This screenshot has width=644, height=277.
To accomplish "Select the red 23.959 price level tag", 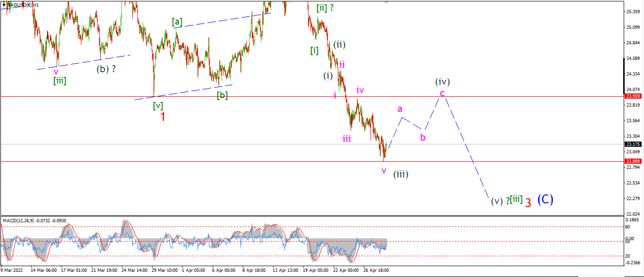I will 634,96.
